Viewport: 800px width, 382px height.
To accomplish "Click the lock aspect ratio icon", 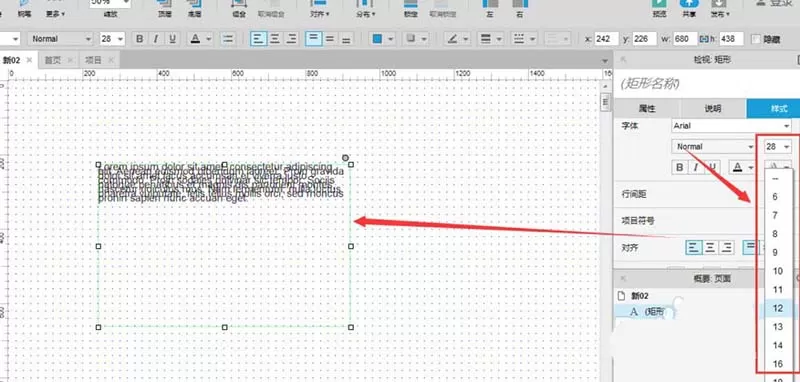I will (704, 39).
